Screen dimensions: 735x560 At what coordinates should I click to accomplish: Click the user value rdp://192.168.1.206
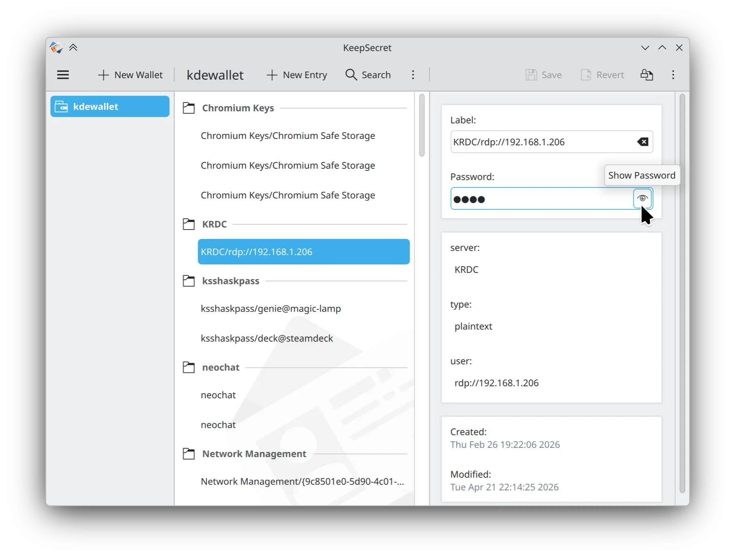tap(496, 383)
